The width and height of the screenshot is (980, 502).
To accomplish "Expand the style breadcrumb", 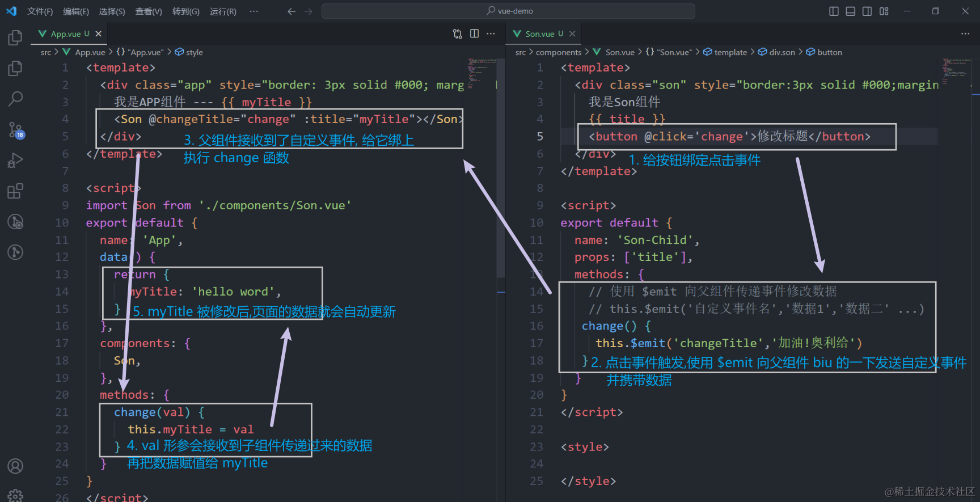I will 189,52.
